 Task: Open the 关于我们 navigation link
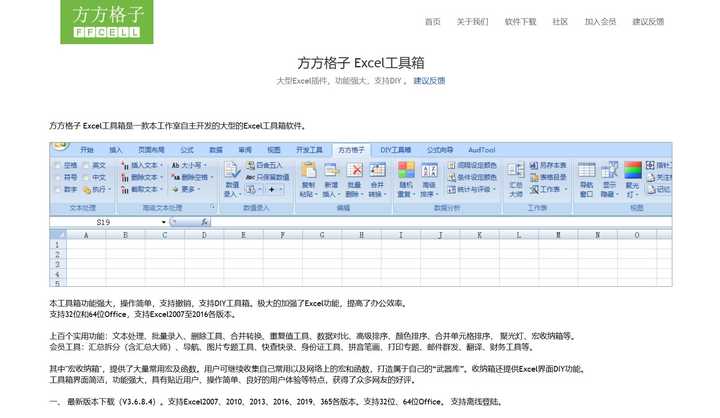click(x=472, y=22)
